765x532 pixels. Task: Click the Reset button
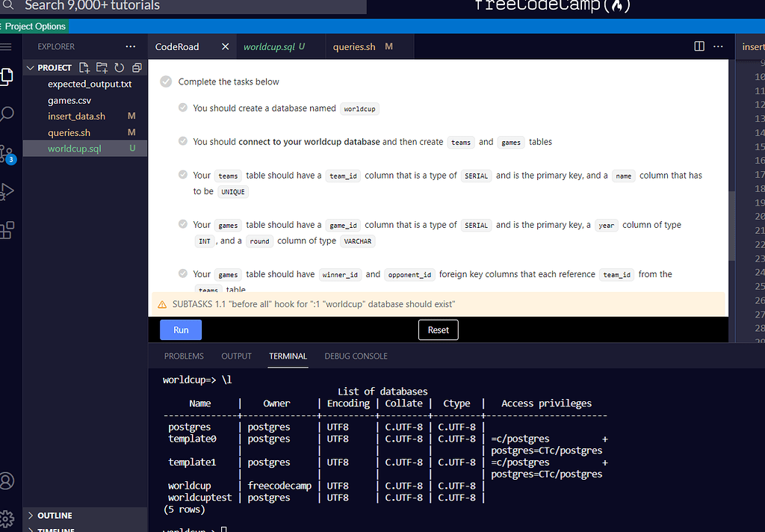(438, 330)
